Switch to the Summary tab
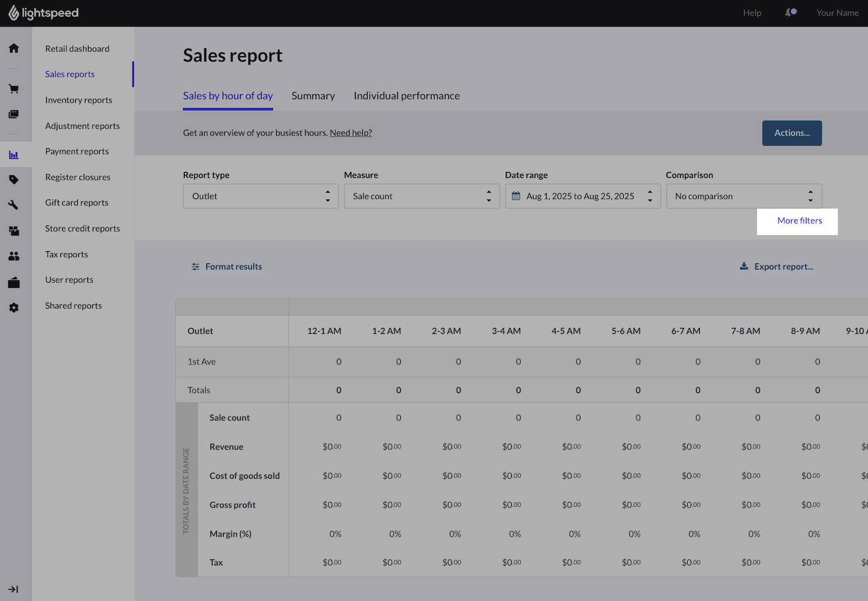The image size is (868, 601). tap(313, 96)
